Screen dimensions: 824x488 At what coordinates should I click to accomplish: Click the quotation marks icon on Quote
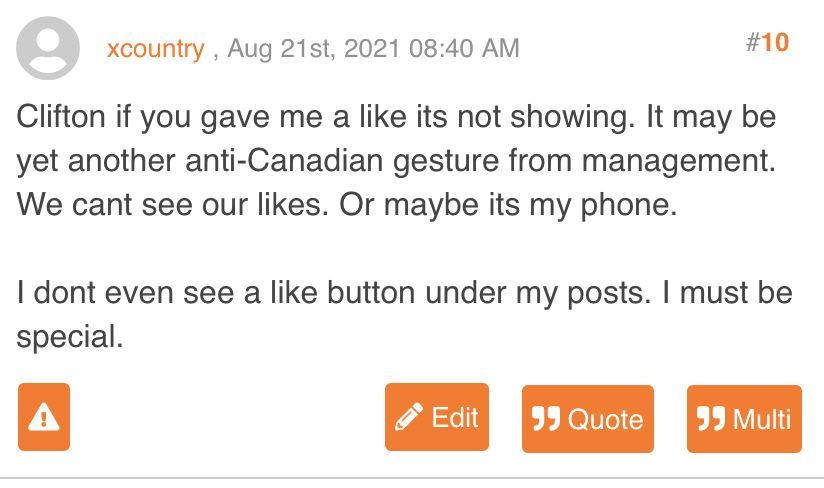click(x=546, y=419)
